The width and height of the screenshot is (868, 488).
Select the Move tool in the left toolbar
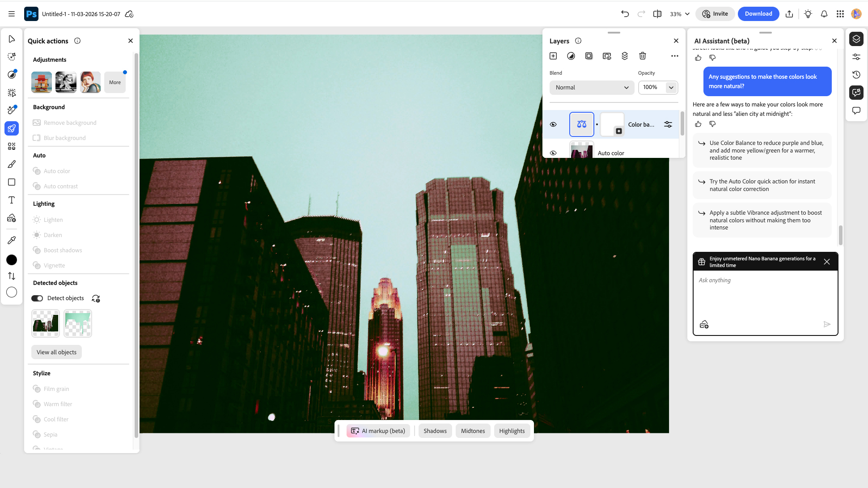point(12,39)
